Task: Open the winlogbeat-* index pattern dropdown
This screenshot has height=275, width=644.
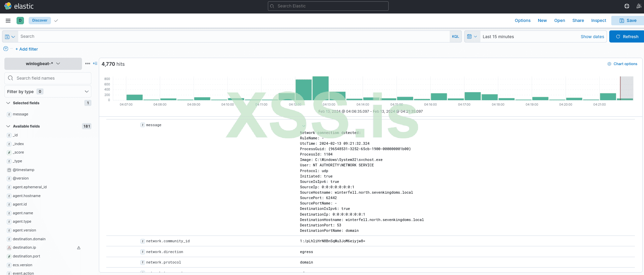Action: [43, 63]
